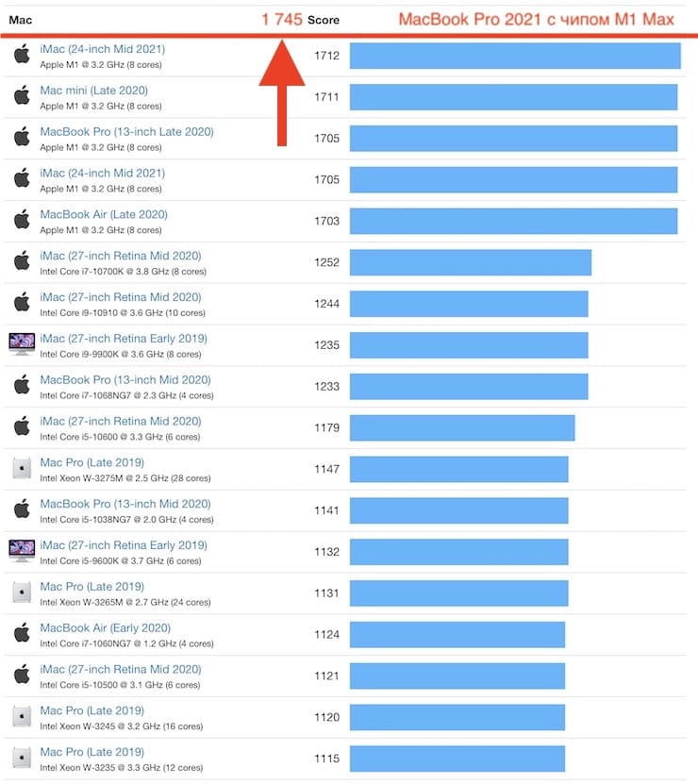Open Mac mini (Late 2020) link

94,91
